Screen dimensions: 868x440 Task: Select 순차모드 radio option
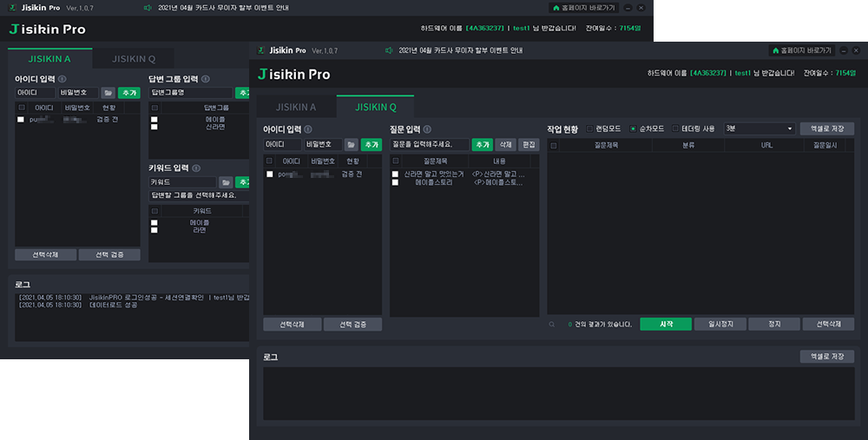tap(633, 128)
